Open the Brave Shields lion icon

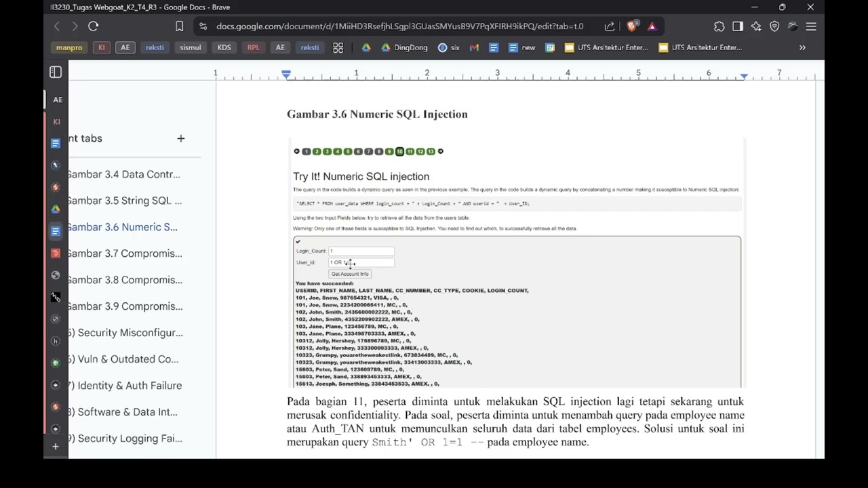(632, 26)
